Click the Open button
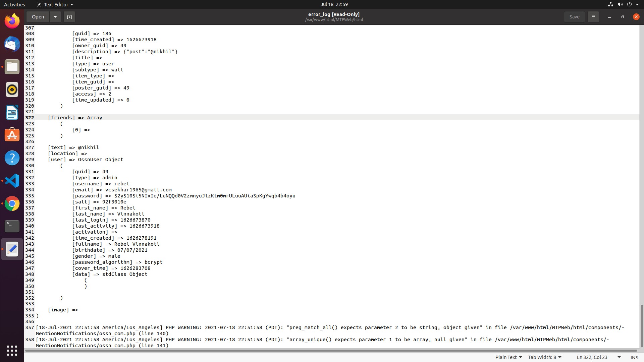The width and height of the screenshot is (644, 362). [x=38, y=17]
